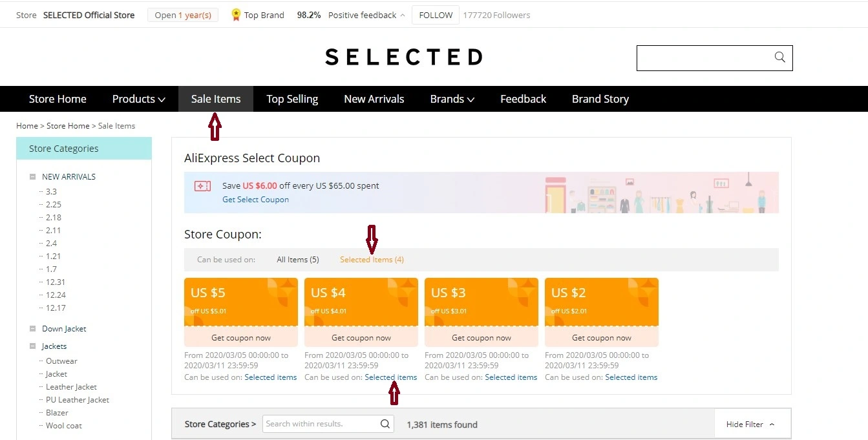The height and width of the screenshot is (440, 868).
Task: Open the Get Select Coupon link
Action: (255, 200)
